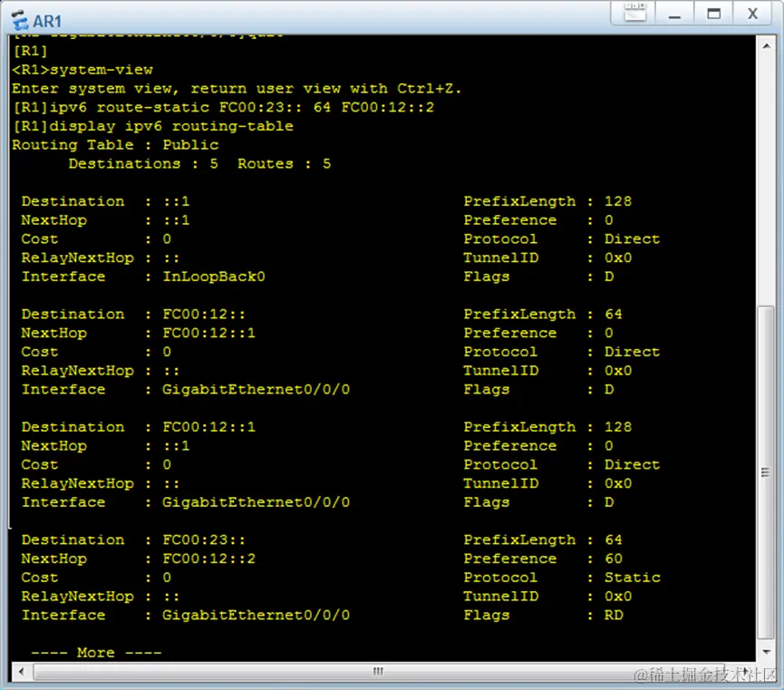Click preference value '60'
The width and height of the screenshot is (784, 690).
(614, 559)
